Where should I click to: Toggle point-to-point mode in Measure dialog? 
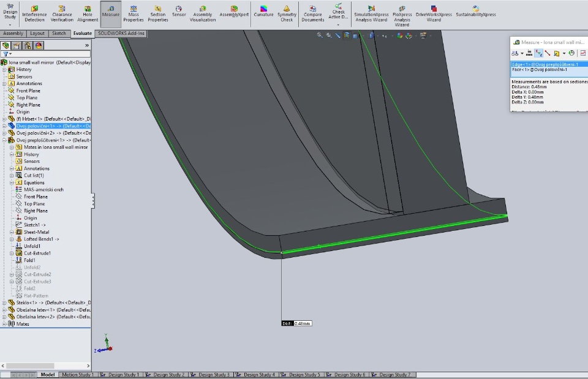(548, 53)
